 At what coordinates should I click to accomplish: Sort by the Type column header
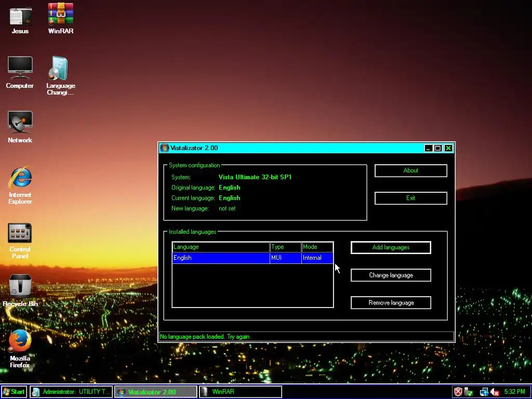click(x=285, y=247)
